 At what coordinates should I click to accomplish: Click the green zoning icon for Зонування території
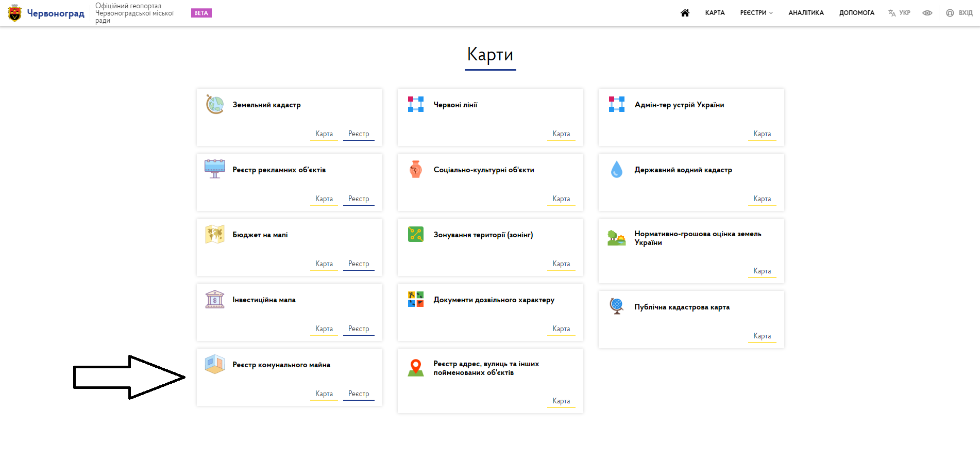click(416, 234)
